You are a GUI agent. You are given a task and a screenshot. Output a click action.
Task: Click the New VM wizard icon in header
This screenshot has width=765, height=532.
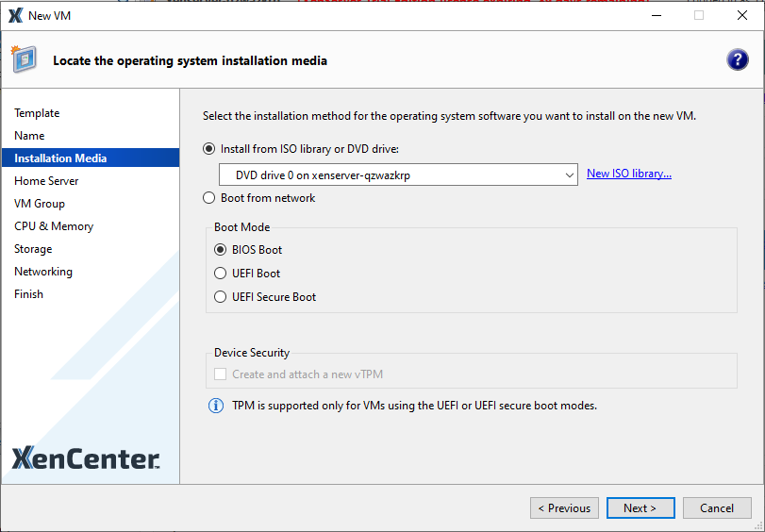(x=24, y=58)
